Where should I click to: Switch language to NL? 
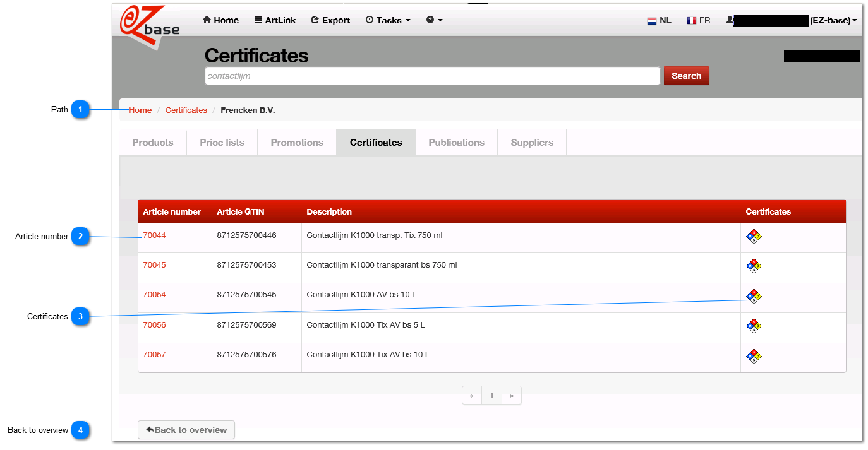(x=659, y=20)
